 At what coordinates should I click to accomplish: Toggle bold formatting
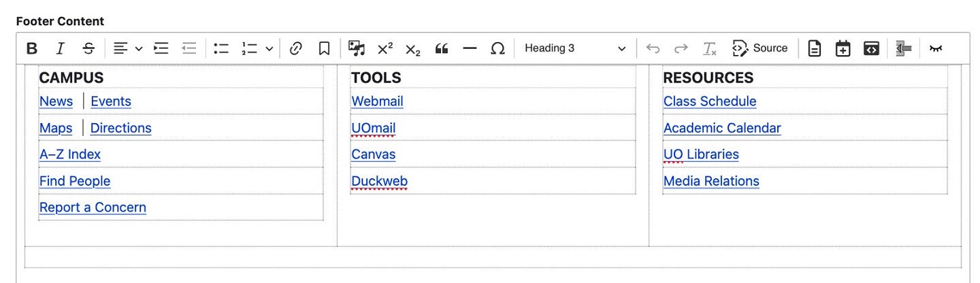point(32,48)
